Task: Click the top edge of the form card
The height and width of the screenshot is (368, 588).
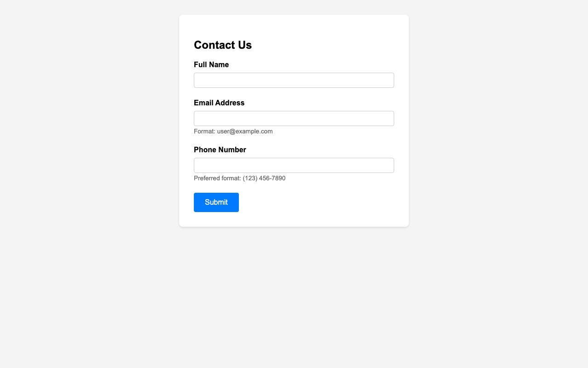Action: point(294,15)
